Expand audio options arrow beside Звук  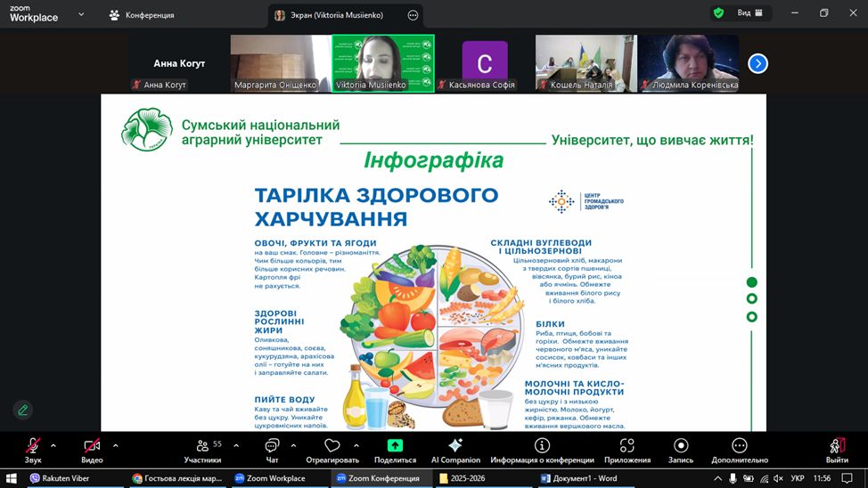tap(53, 445)
